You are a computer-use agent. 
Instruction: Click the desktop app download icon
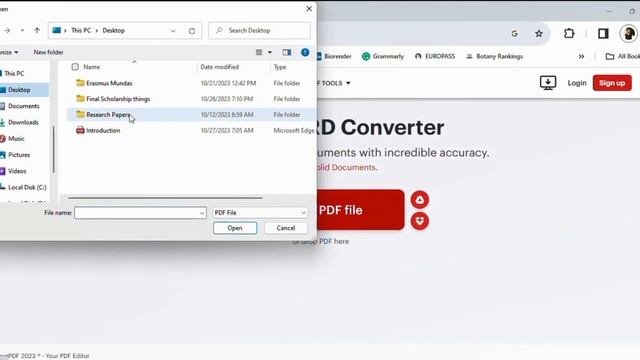click(548, 83)
